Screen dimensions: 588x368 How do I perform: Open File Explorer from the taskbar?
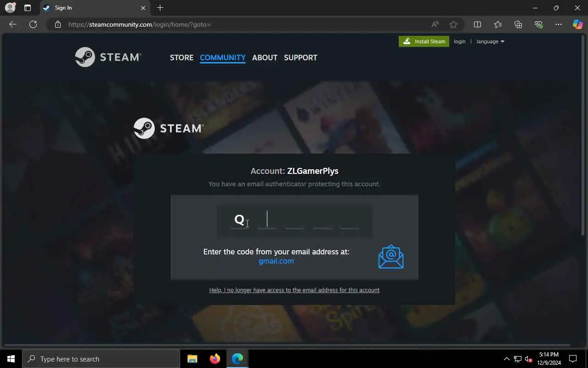point(192,359)
